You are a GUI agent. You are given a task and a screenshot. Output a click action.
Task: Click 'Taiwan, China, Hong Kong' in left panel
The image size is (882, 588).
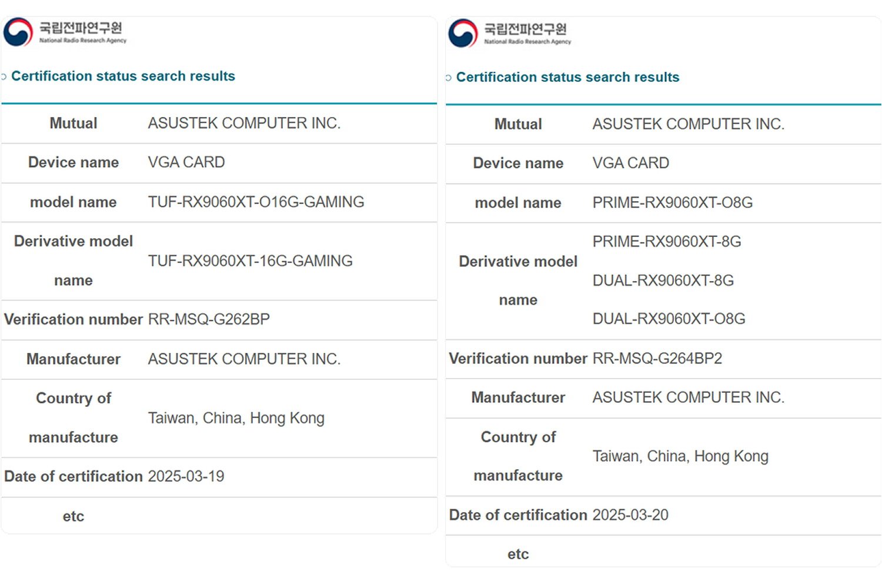[x=236, y=418]
